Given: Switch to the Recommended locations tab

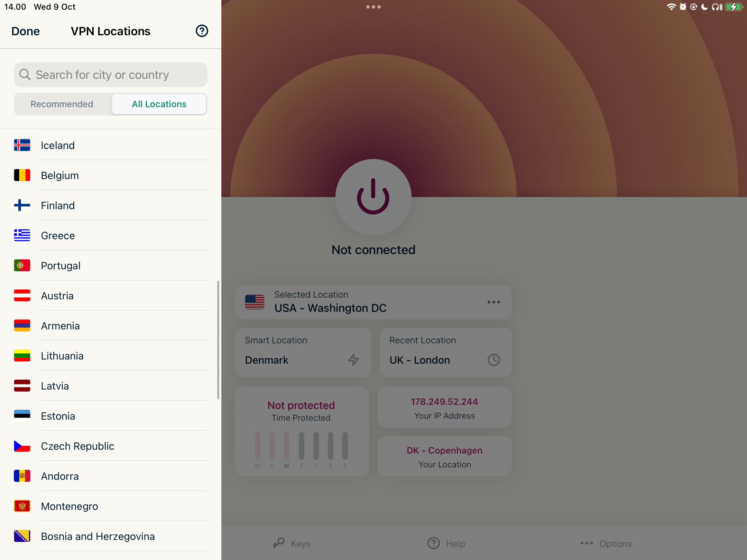Looking at the screenshot, I should [x=62, y=104].
